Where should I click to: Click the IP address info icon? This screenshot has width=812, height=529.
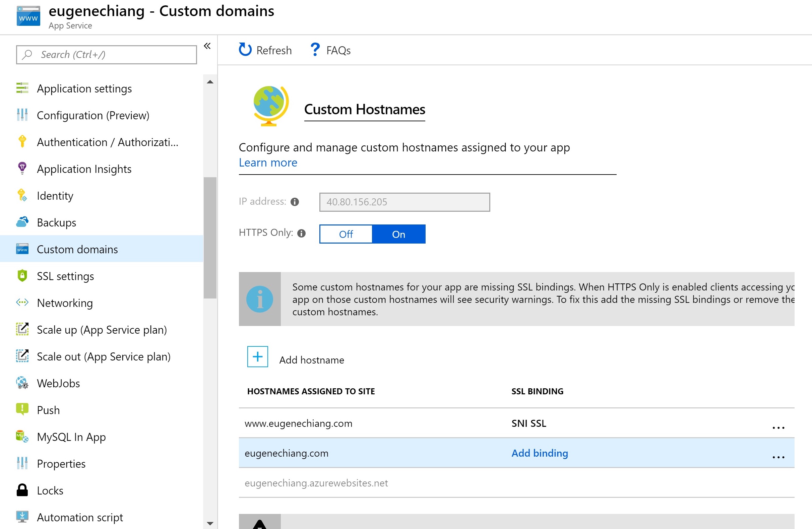pyautogui.click(x=295, y=202)
